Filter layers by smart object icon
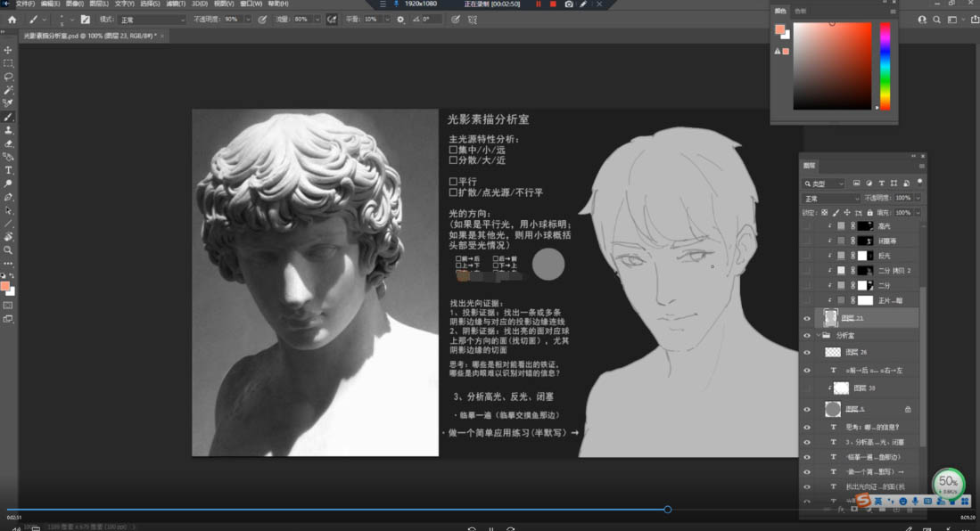Viewport: 980px width, 531px height. tap(906, 183)
